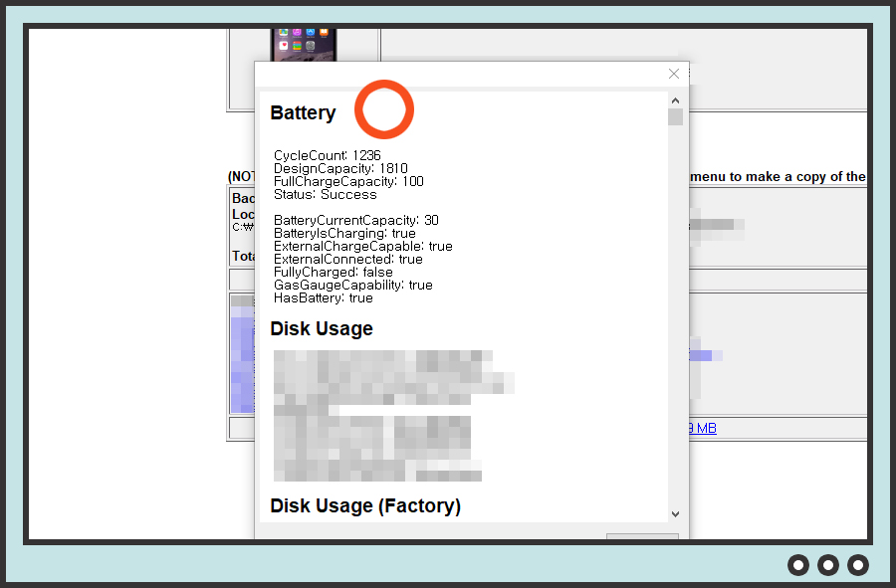Click the dialog's vertical scrollbar thumb
Image resolution: width=896 pixels, height=588 pixels.
coord(675,117)
